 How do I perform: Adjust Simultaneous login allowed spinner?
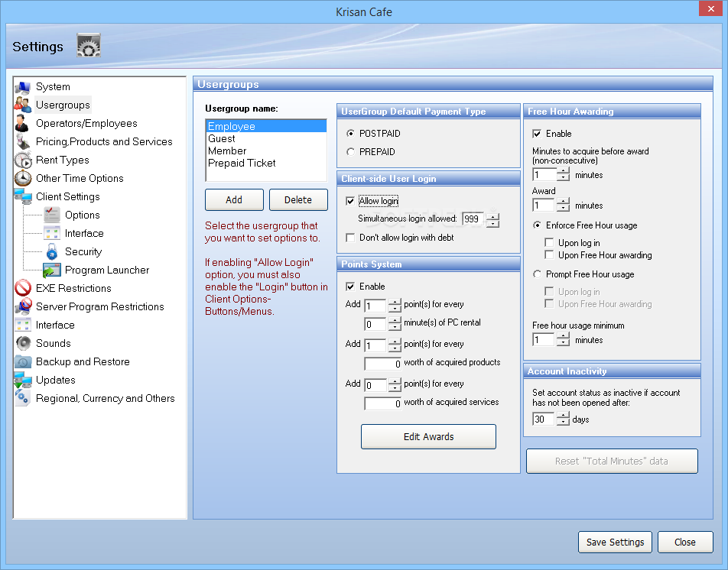click(x=492, y=219)
